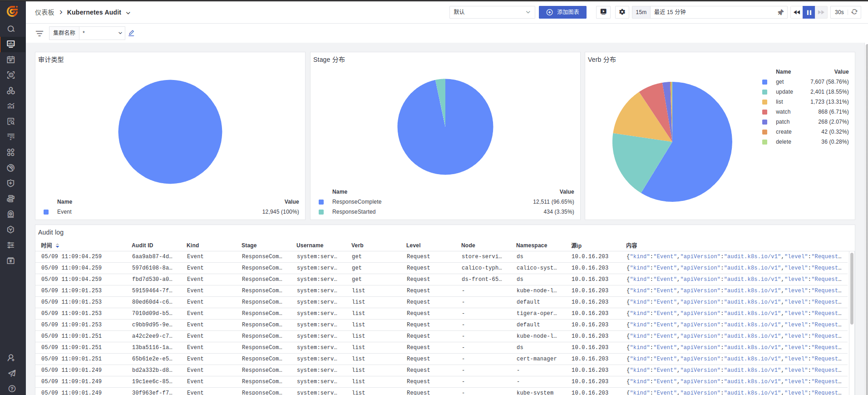Click the yellow list legend swatch

pos(764,102)
